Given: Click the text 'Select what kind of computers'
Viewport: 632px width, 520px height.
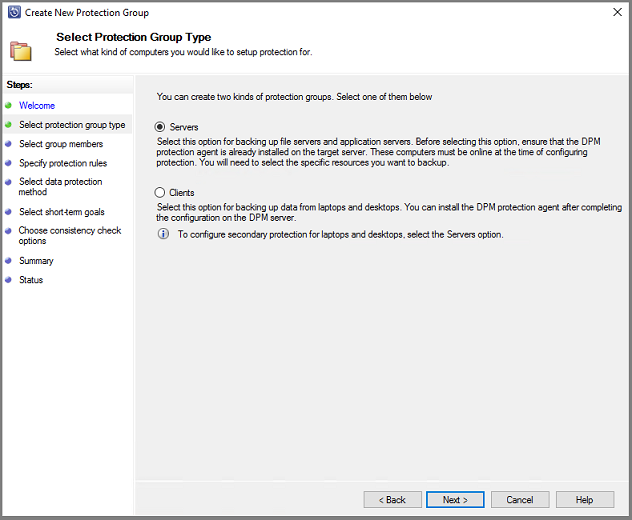Looking at the screenshot, I should coord(112,52).
